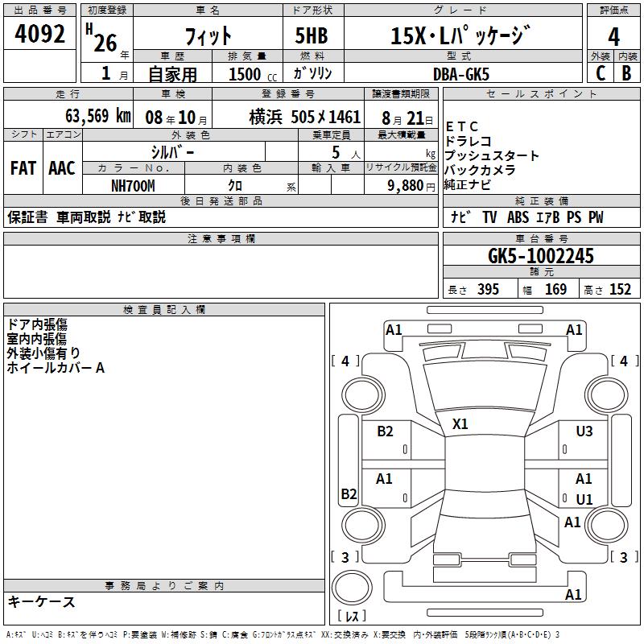The image size is (644, 644).
Task: Click the inspector note ドア内張傷
Action: 37,325
